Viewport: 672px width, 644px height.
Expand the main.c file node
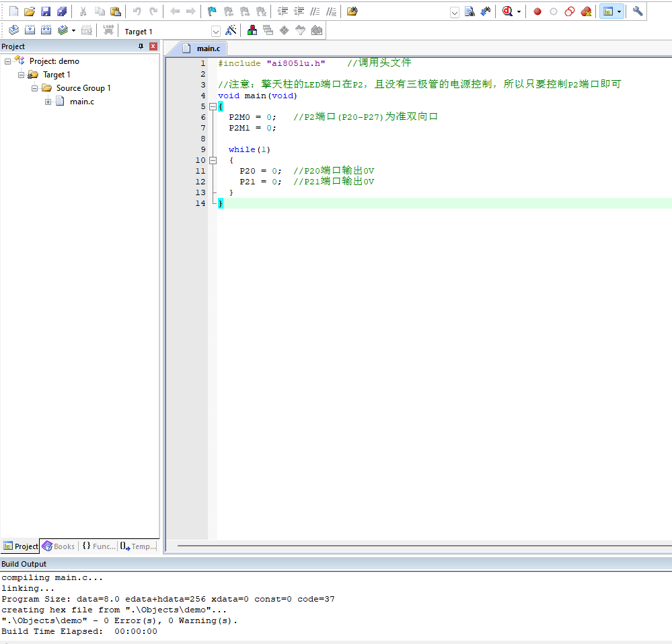[x=48, y=102]
